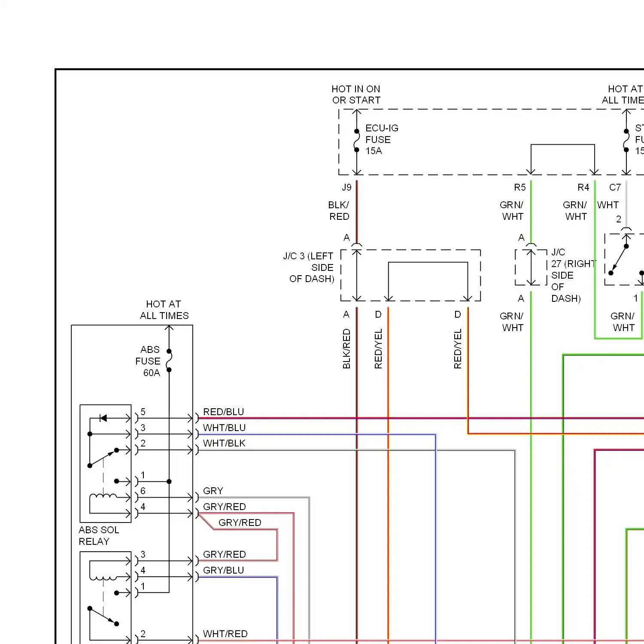This screenshot has height=644, width=644.
Task: Click the C7 connector label
Action: pos(615,188)
